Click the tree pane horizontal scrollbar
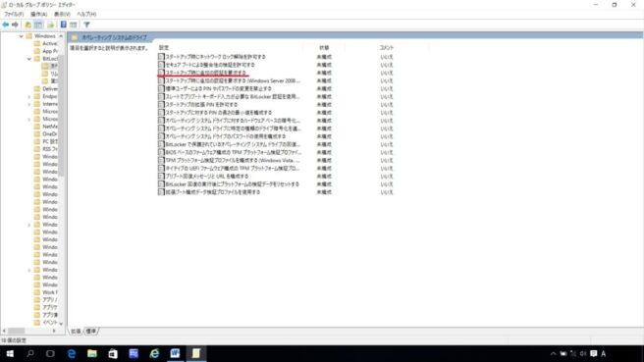 (x=28, y=331)
